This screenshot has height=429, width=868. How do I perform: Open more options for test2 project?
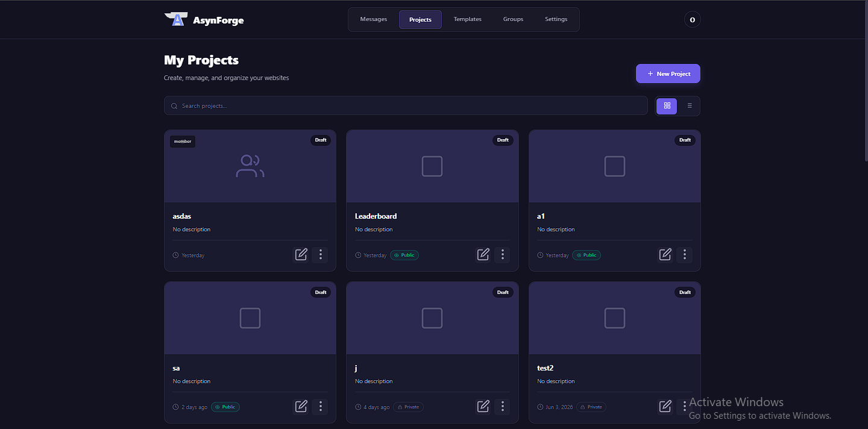(685, 406)
